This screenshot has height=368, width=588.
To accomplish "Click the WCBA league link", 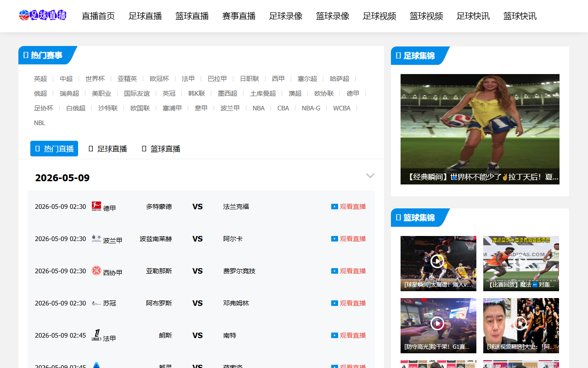I will (x=342, y=108).
